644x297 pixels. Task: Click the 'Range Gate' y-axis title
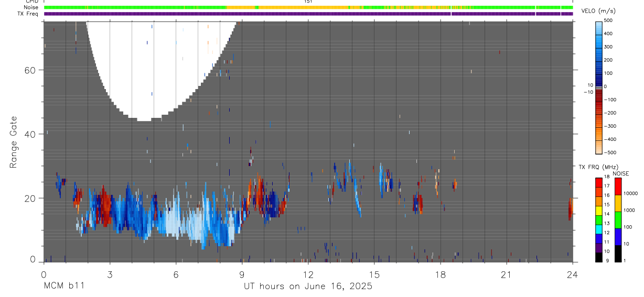(x=14, y=142)
